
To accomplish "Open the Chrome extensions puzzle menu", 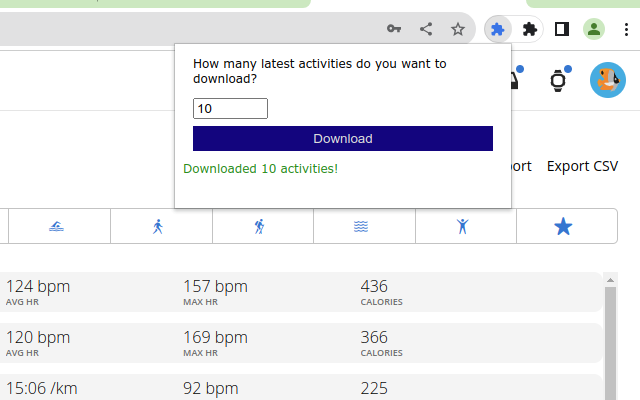I will [529, 29].
